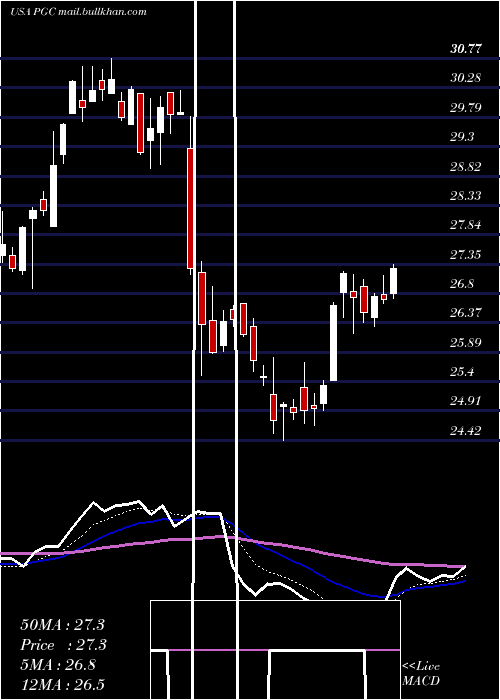This screenshot has width=500, height=700.
Task: Click the 25.89 price axis label
Action: tap(466, 343)
